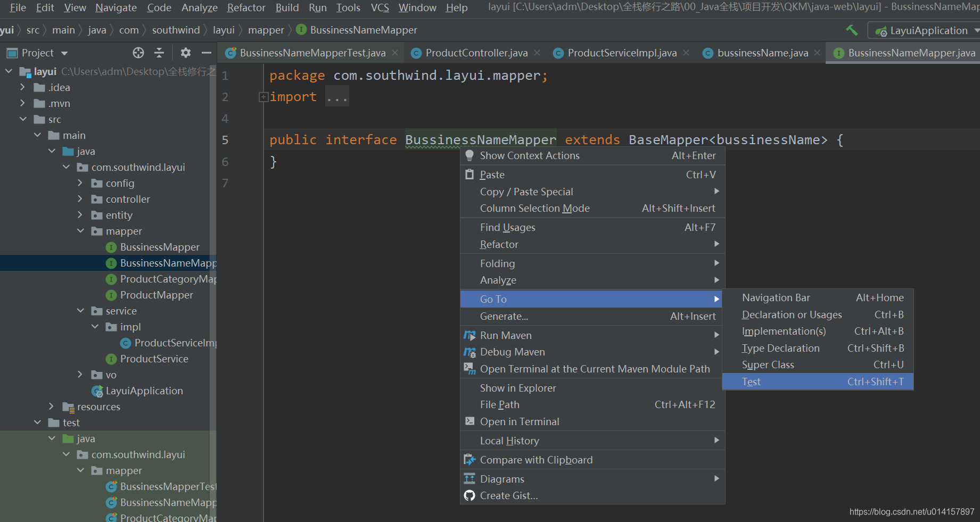This screenshot has height=522, width=980.
Task: Collapse the src folder
Action: (22, 119)
